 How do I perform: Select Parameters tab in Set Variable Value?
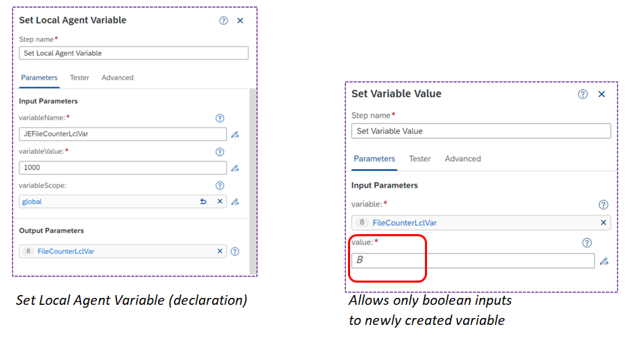[374, 159]
